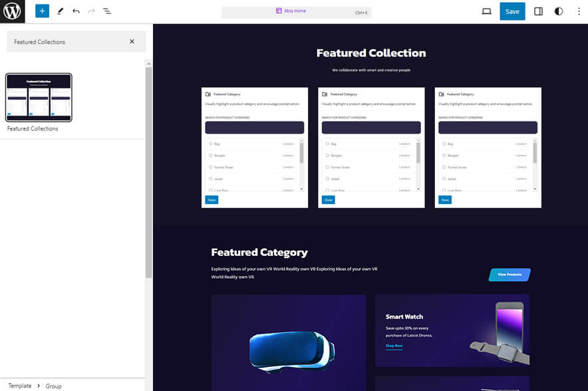Click the redo arrow icon

[91, 11]
